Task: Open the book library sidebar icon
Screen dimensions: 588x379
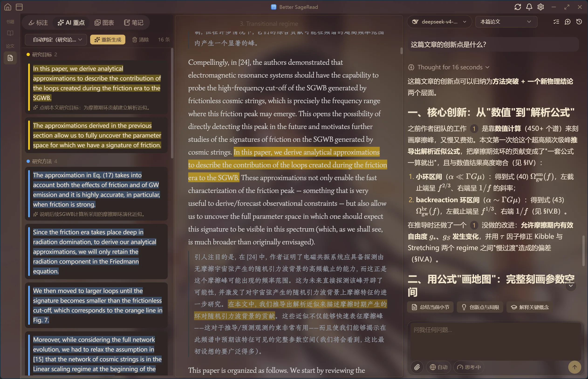Action: (10, 33)
